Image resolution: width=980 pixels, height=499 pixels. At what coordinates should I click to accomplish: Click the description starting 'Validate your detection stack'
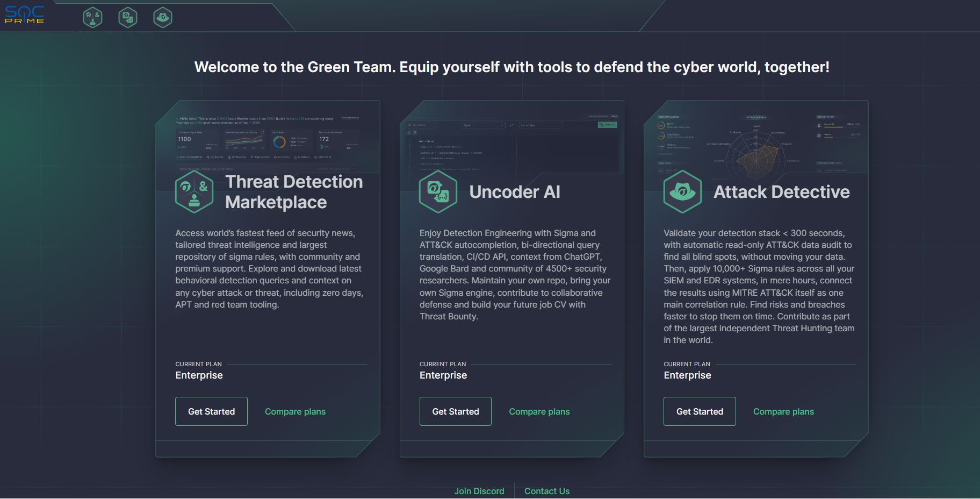[x=759, y=287]
